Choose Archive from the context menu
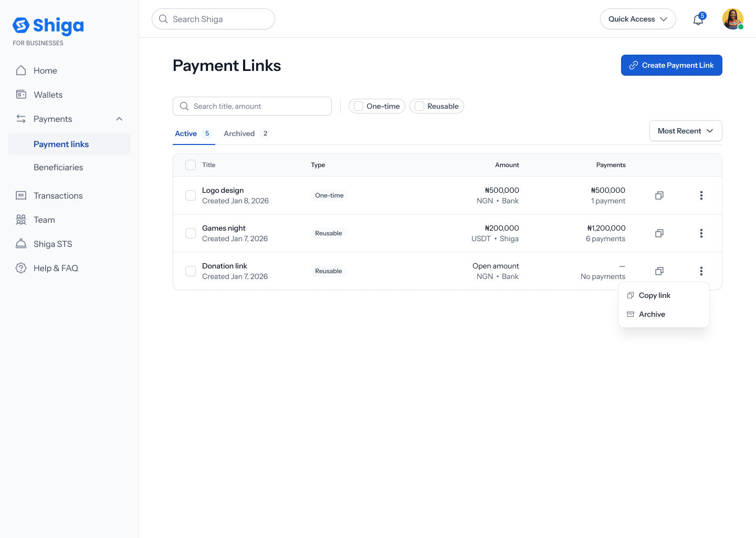Screen dimensions: 756x538 664,314
